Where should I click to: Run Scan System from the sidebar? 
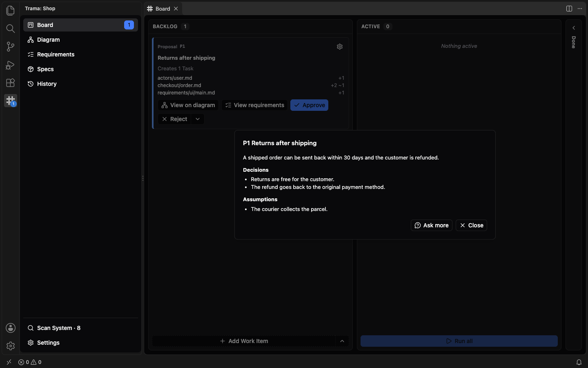[80, 328]
